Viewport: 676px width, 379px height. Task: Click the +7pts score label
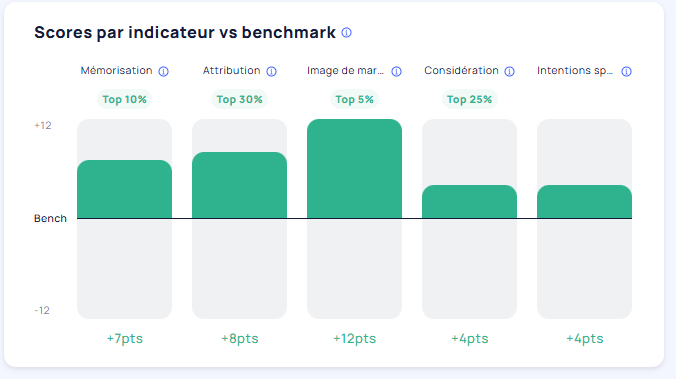pyautogui.click(x=125, y=338)
